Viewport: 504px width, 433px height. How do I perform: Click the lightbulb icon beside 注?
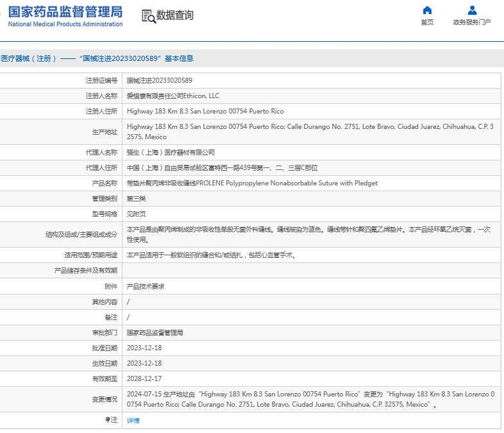[x=108, y=420]
